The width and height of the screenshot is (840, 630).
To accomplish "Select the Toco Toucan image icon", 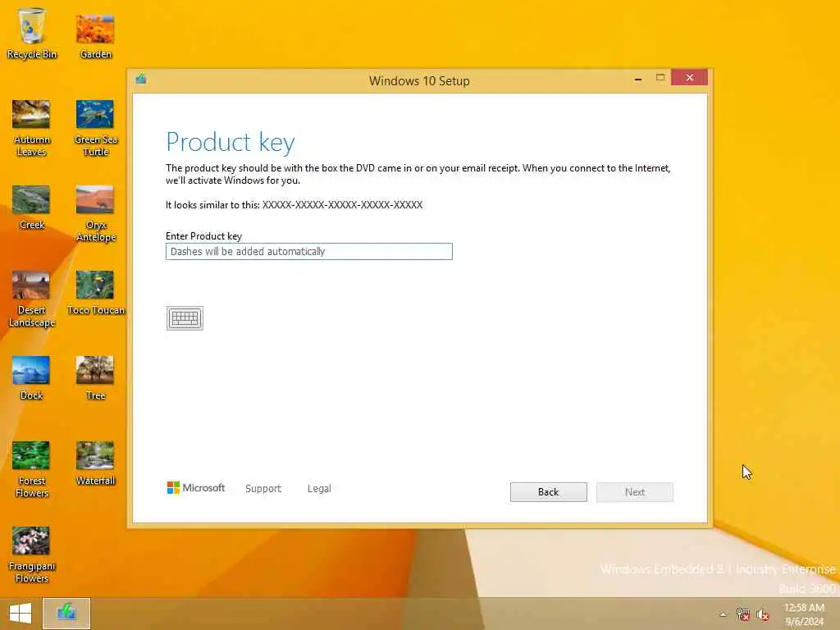I will pos(95,293).
